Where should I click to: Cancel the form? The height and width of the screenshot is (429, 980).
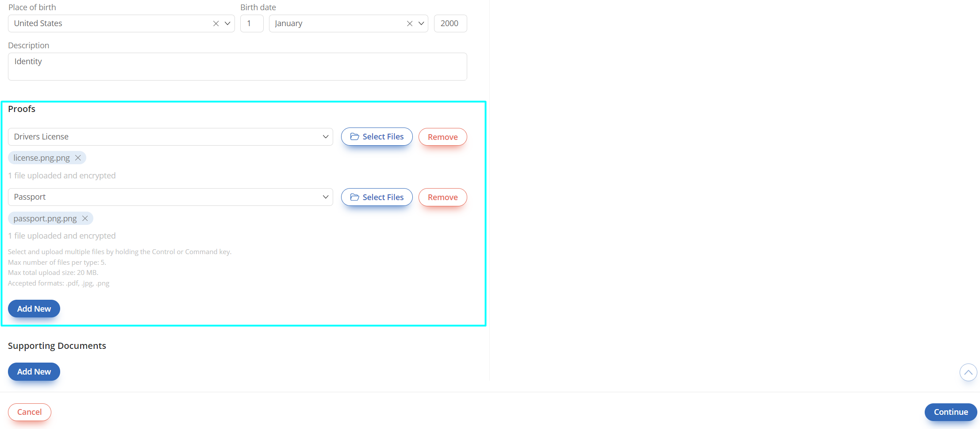[x=30, y=412]
